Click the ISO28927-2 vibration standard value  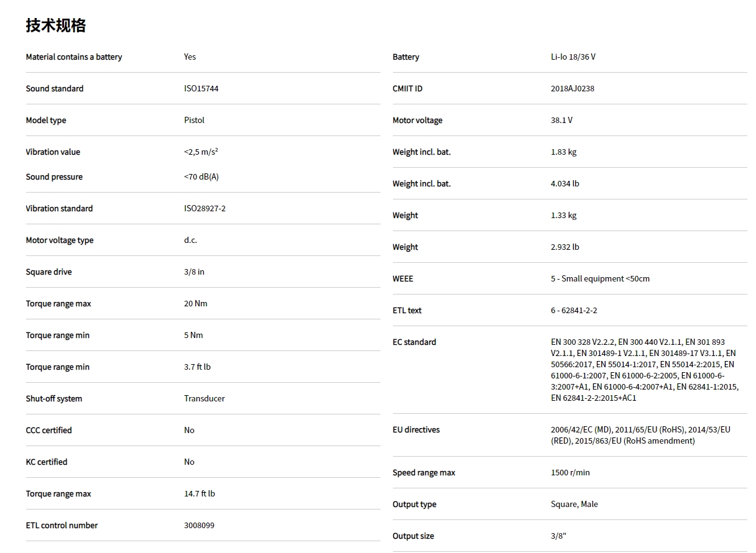point(205,209)
